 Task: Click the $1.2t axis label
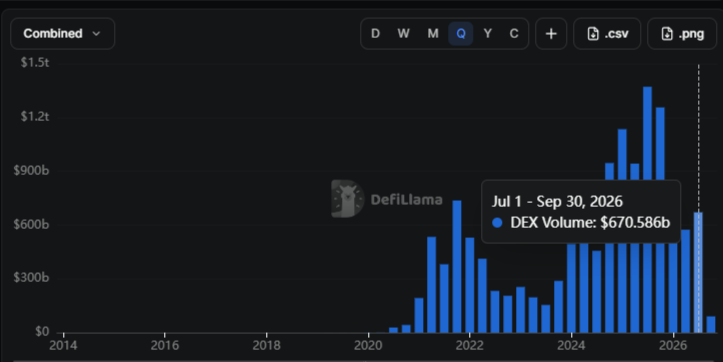[35, 116]
